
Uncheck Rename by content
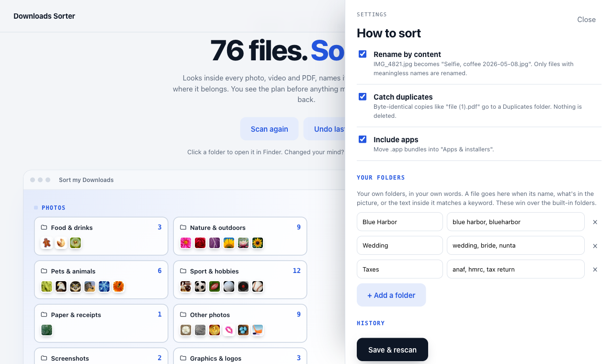[363, 54]
